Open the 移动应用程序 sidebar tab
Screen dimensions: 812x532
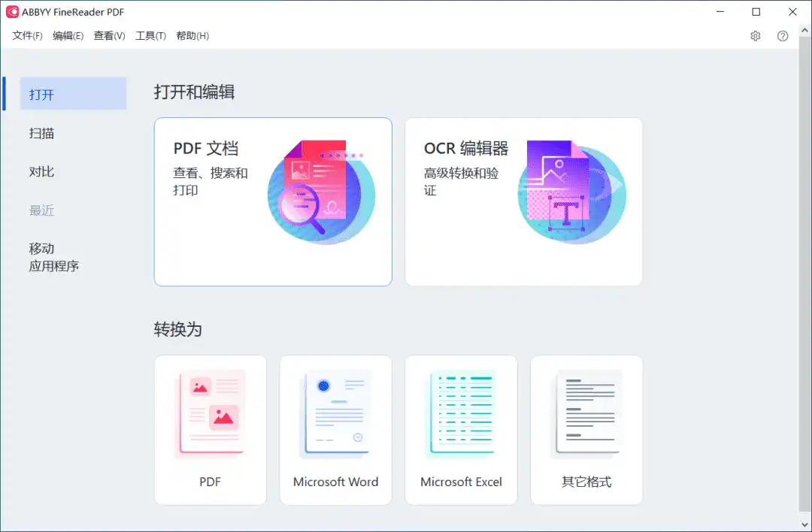tap(54, 257)
